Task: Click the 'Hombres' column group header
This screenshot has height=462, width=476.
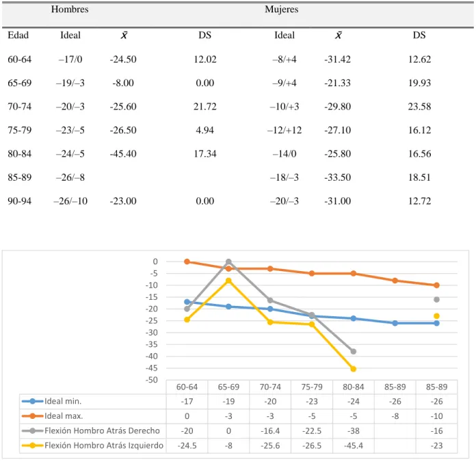Action: tap(70, 9)
